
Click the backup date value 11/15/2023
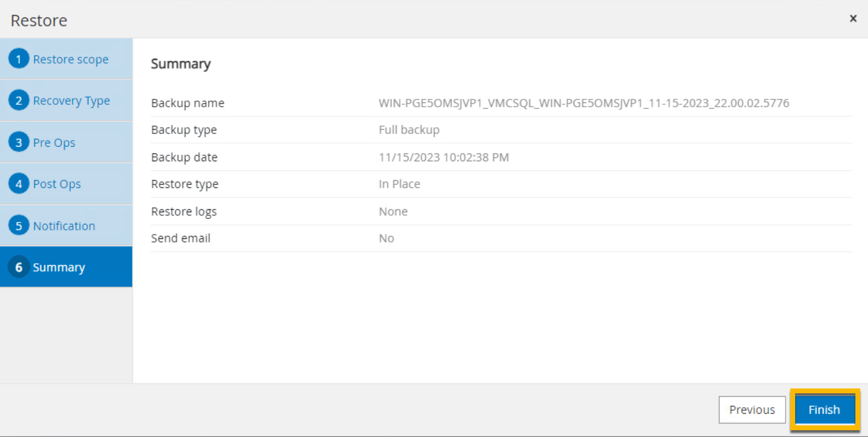click(x=444, y=157)
